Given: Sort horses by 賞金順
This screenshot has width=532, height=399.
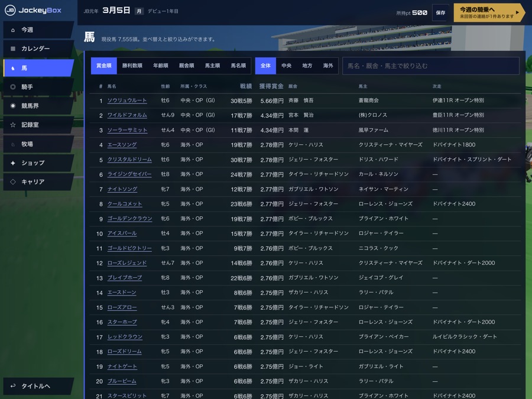Looking at the screenshot, I should click(x=104, y=66).
